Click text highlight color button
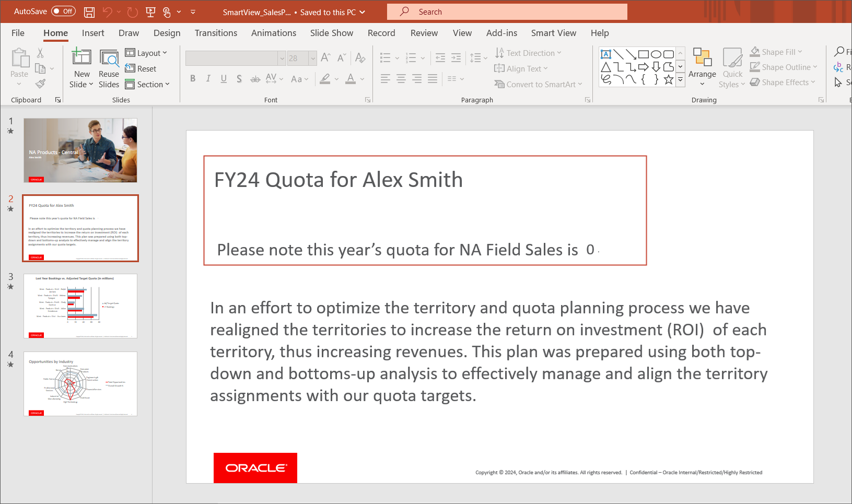The width and height of the screenshot is (852, 504). pos(325,79)
